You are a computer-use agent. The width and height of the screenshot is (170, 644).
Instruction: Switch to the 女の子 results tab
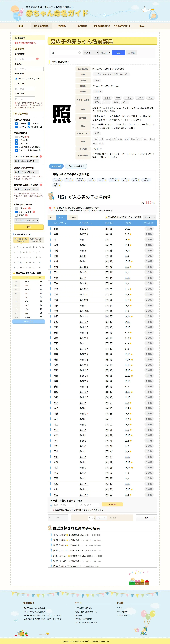pos(72,218)
